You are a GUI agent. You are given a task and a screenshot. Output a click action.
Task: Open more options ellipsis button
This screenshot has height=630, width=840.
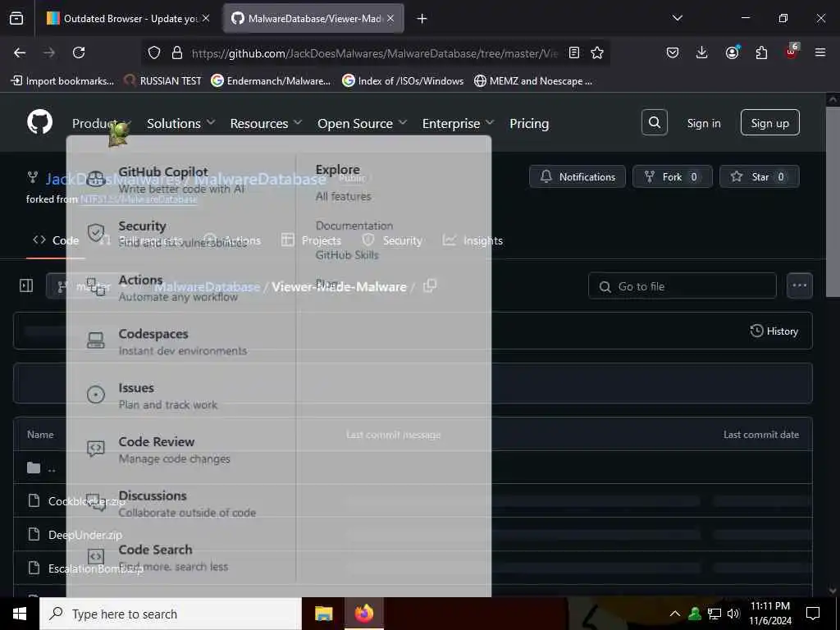(x=799, y=285)
